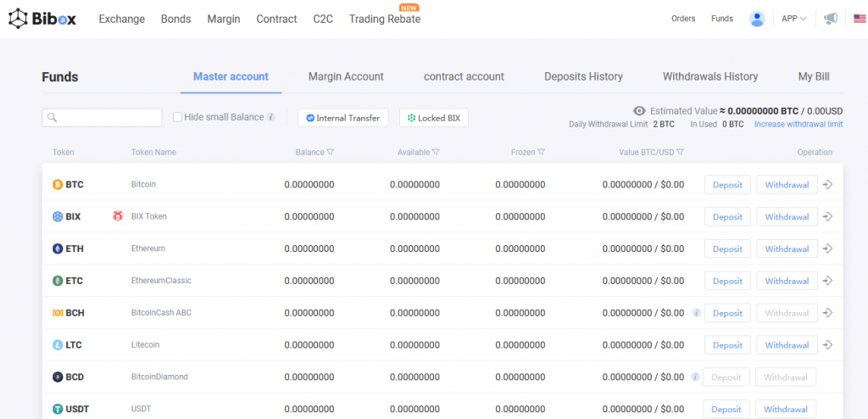Open the Withdrawals History tab
The width and height of the screenshot is (868, 419).
pos(710,76)
